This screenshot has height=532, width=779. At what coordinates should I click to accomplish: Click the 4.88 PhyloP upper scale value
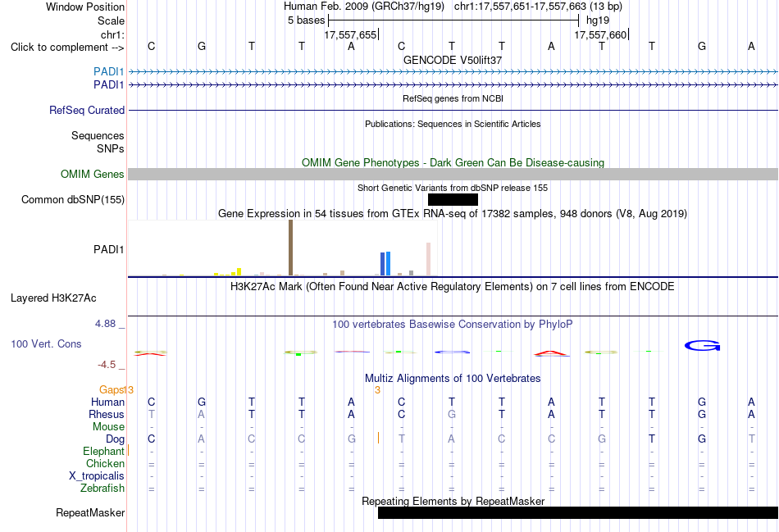[x=105, y=324]
